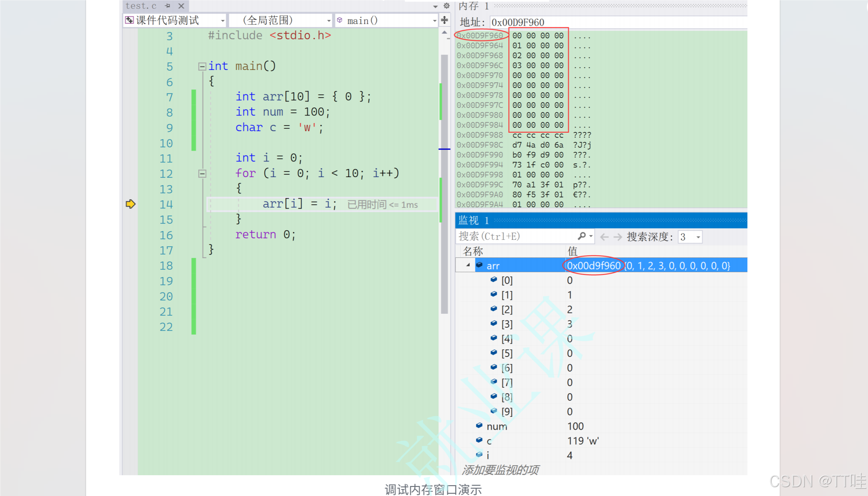Select the [9] array element row

coord(601,412)
